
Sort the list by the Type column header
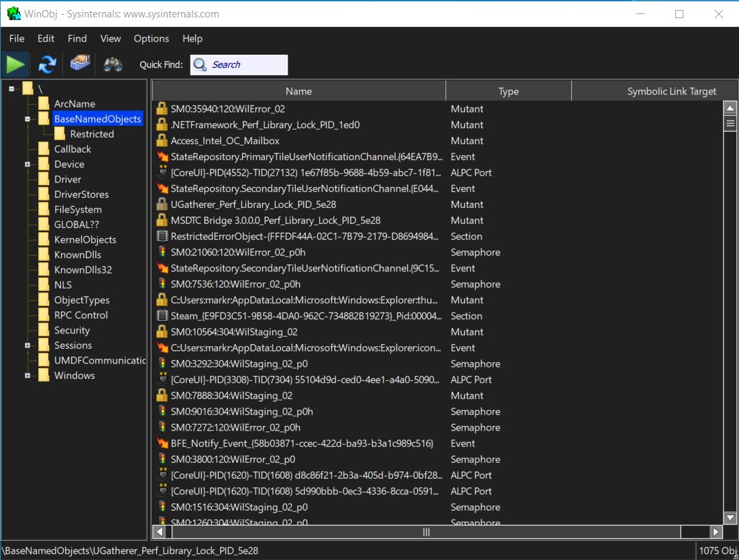coord(508,91)
